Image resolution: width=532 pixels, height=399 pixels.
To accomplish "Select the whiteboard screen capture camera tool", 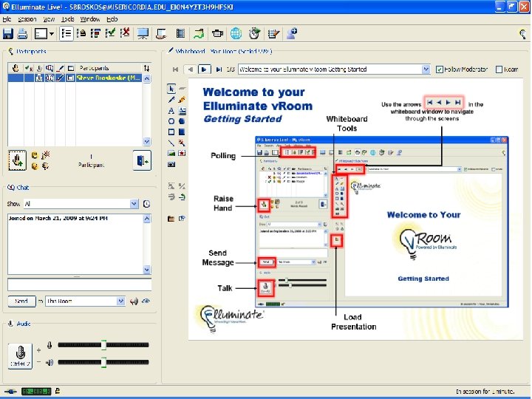I will 171,164.
